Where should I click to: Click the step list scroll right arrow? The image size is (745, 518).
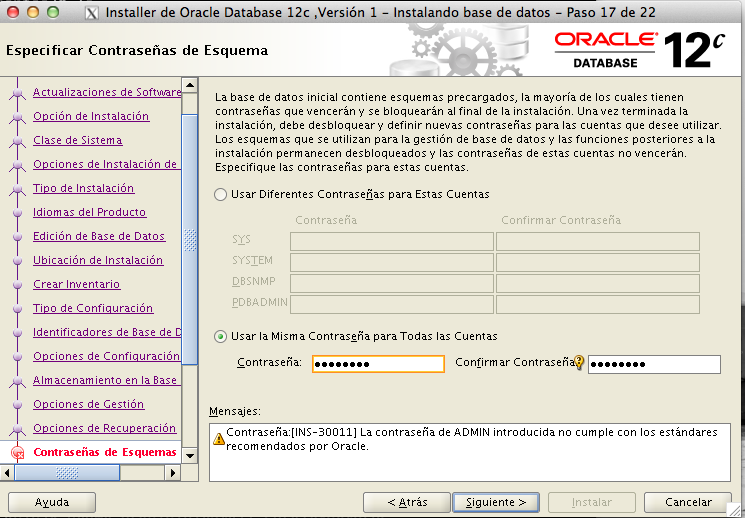[173, 473]
